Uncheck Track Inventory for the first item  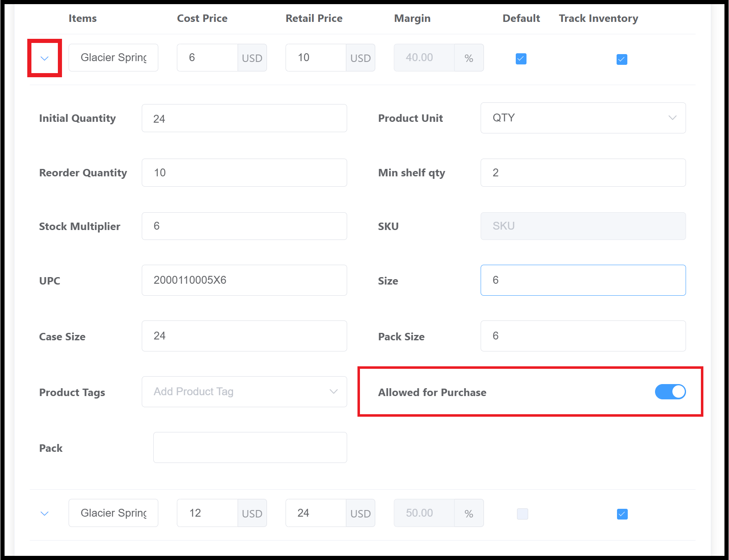tap(622, 59)
